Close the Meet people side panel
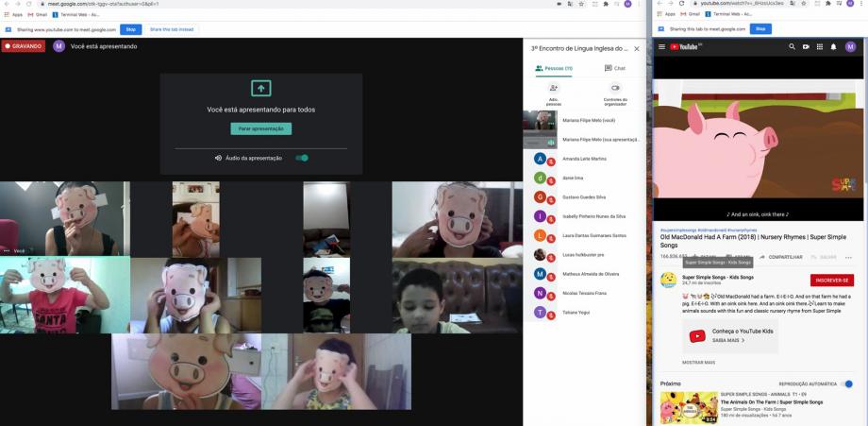The image size is (868, 426). click(x=637, y=49)
